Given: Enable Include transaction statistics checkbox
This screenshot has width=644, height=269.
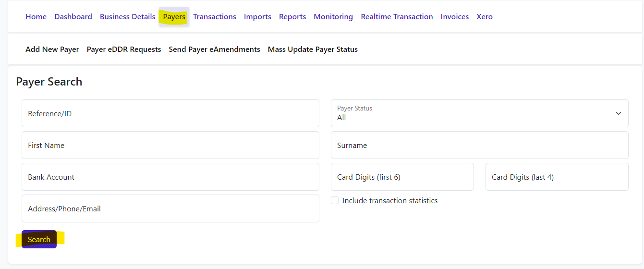Looking at the screenshot, I should point(335,201).
